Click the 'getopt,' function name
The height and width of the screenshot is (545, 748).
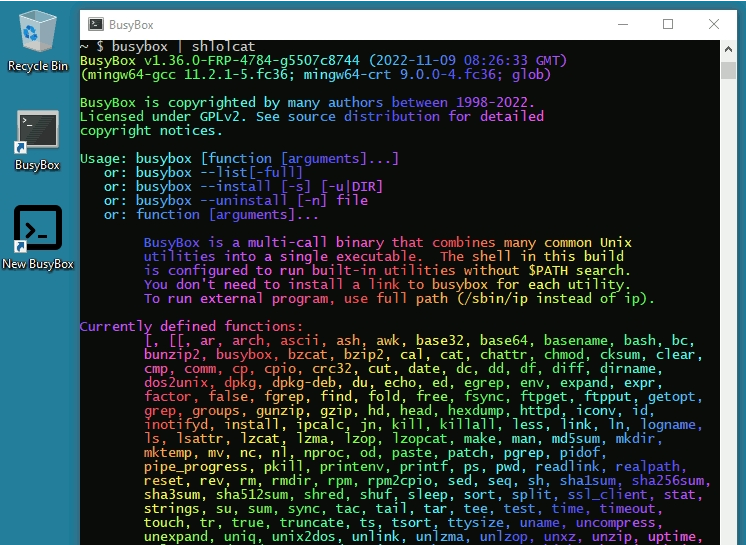click(675, 397)
